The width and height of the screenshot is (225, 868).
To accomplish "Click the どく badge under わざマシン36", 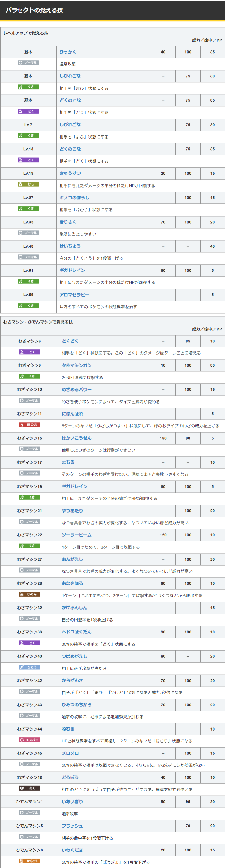I will 29,643.
